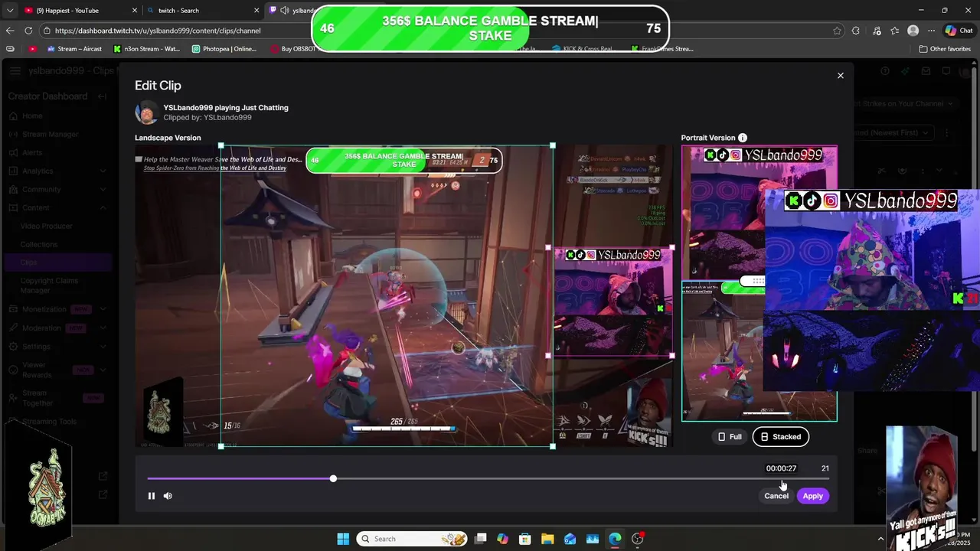The height and width of the screenshot is (551, 980).
Task: Select the Stacked portrait layout
Action: click(780, 437)
